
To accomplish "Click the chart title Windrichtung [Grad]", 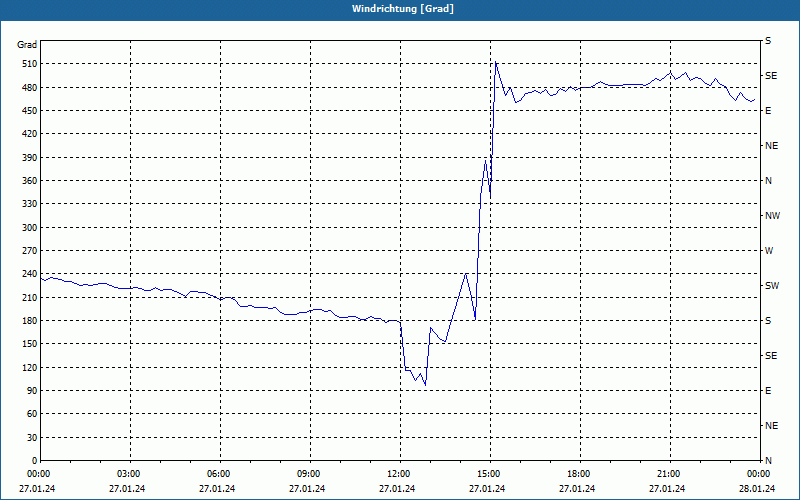I will tap(403, 9).
